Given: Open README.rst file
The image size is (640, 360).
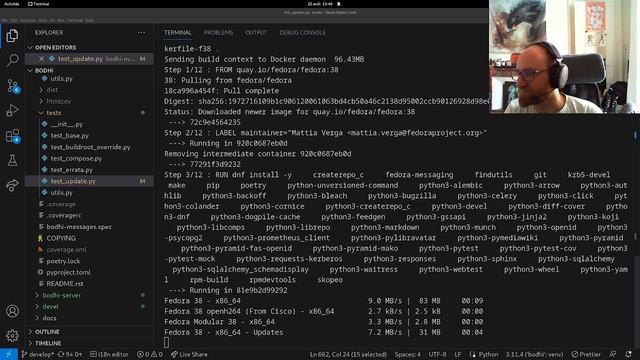Looking at the screenshot, I should click(x=64, y=284).
